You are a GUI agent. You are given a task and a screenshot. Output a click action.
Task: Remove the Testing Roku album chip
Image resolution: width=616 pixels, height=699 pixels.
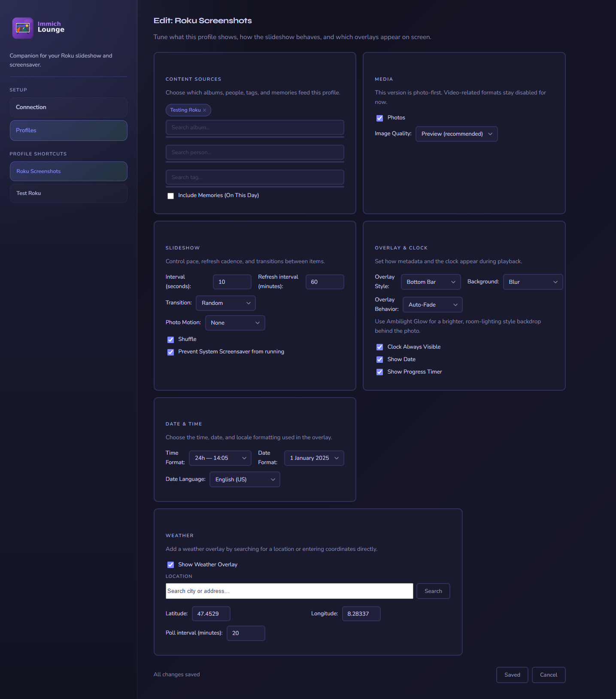[x=205, y=110]
